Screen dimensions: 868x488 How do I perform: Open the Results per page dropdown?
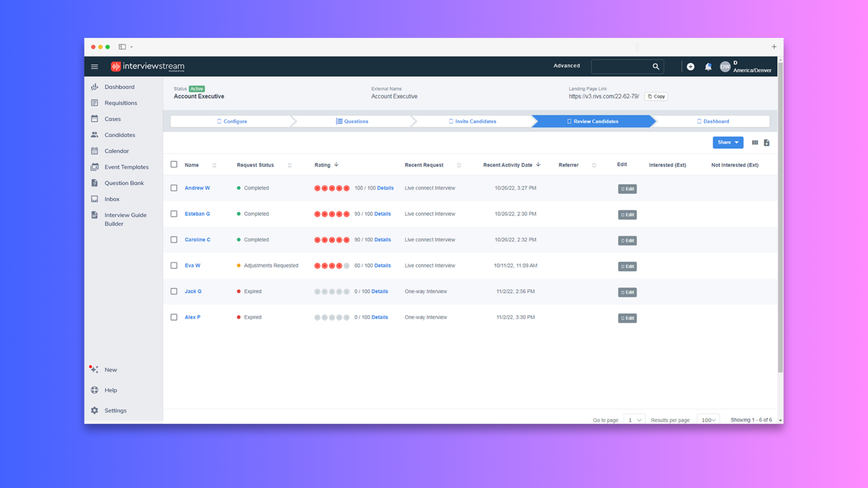pyautogui.click(x=708, y=420)
